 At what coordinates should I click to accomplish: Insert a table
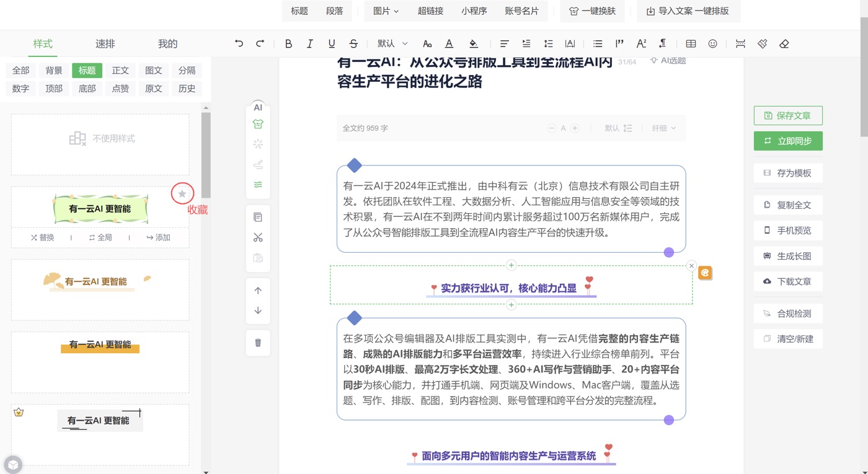pos(691,43)
